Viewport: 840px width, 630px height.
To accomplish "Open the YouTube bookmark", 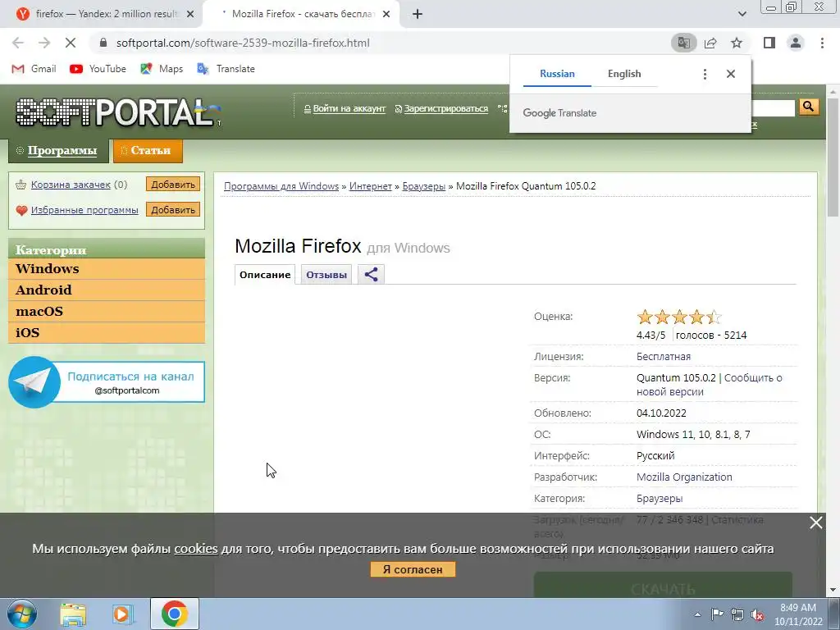I will [98, 69].
